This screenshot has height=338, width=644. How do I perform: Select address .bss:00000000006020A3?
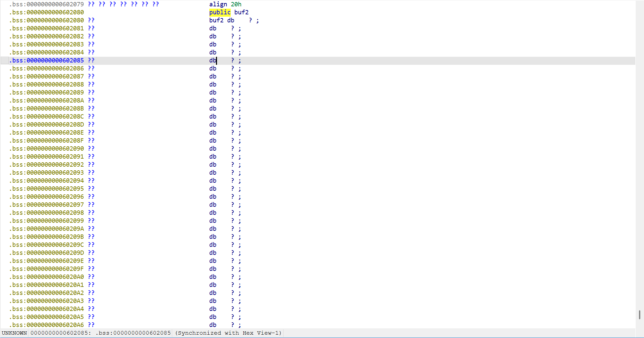47,301
